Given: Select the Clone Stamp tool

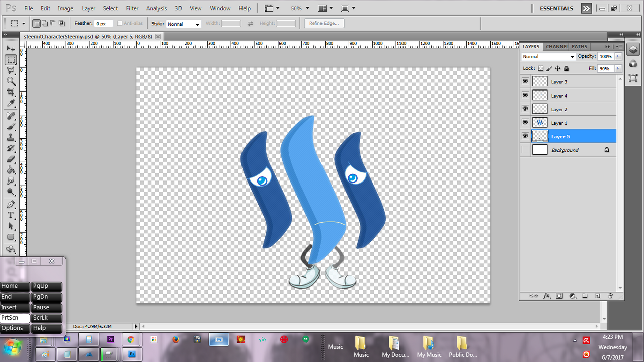Looking at the screenshot, I should 11,138.
